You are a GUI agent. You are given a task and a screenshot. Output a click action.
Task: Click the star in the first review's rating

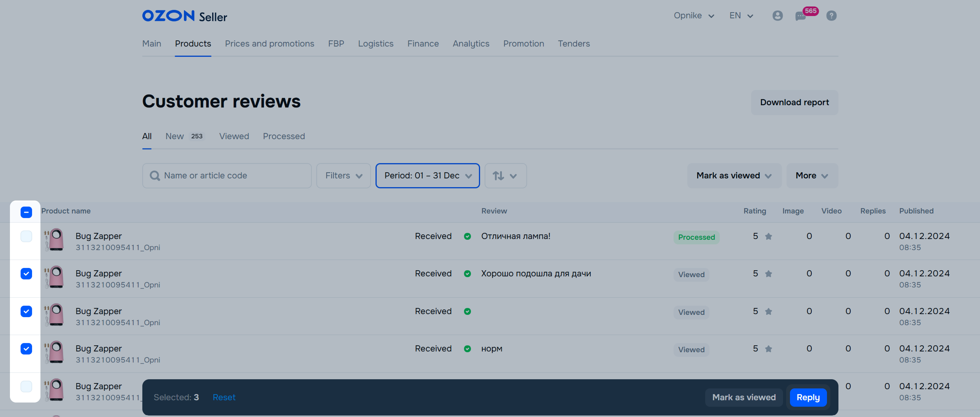pyautogui.click(x=769, y=237)
